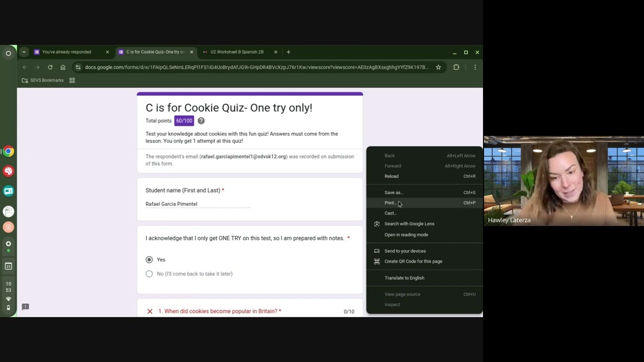Open the apps grid icon in bookmarks bar
The image size is (644, 362).
(72, 80)
